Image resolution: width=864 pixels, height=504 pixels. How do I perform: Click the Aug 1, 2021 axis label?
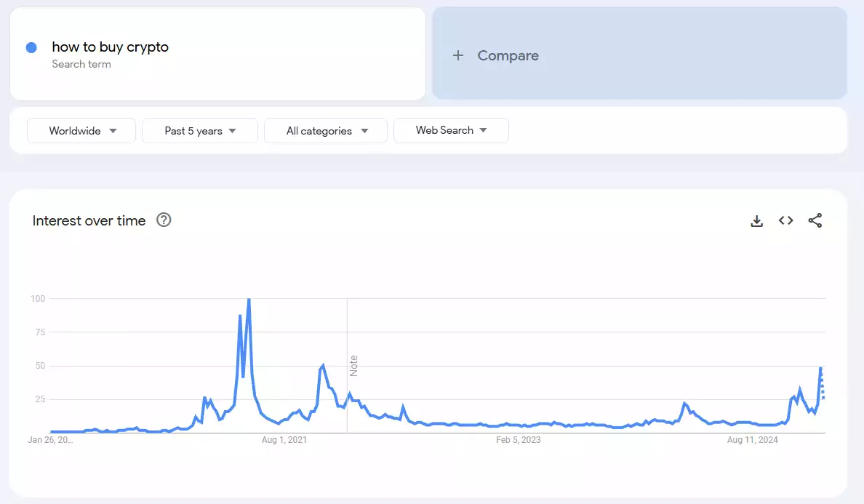pyautogui.click(x=284, y=440)
